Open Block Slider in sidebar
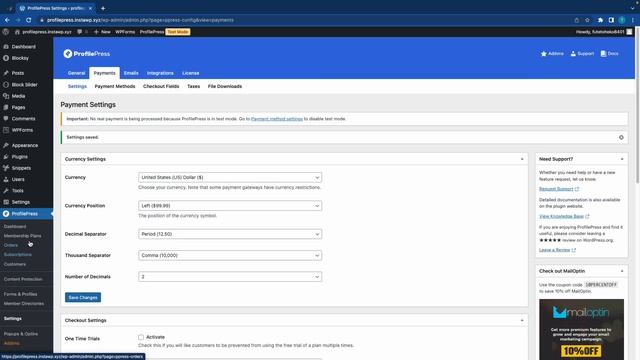 coord(24,84)
